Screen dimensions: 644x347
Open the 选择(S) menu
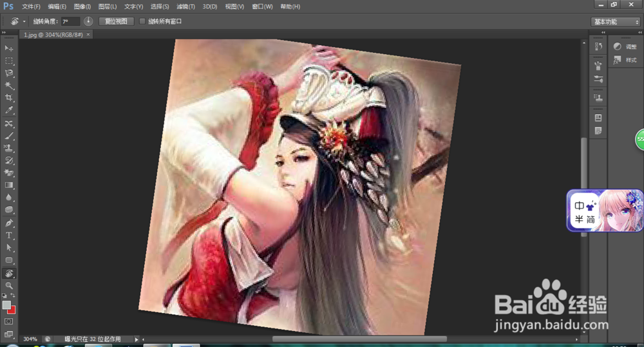160,6
